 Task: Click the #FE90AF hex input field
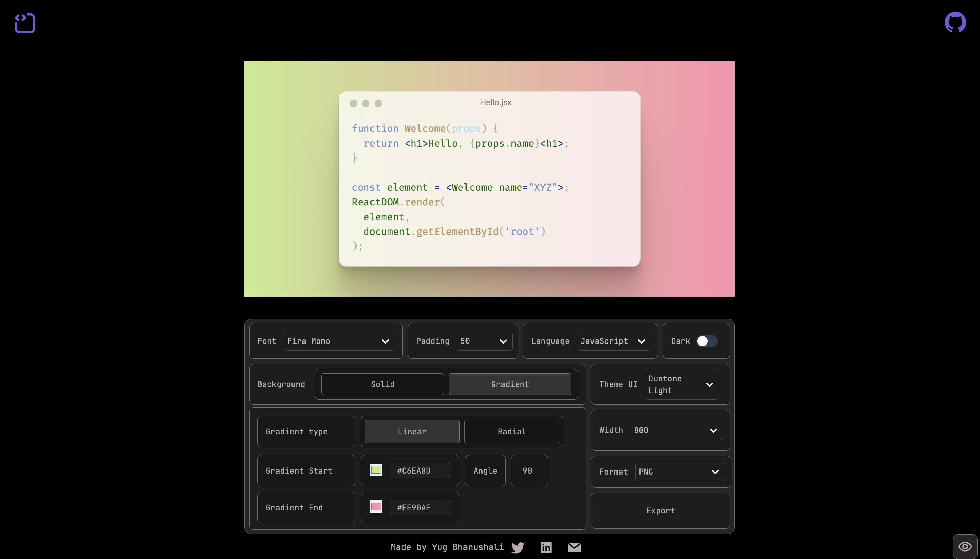(420, 508)
